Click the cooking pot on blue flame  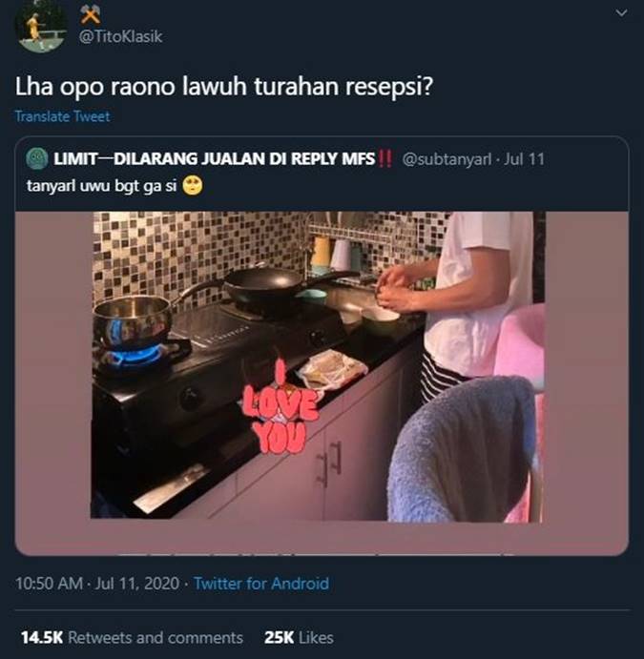133,321
